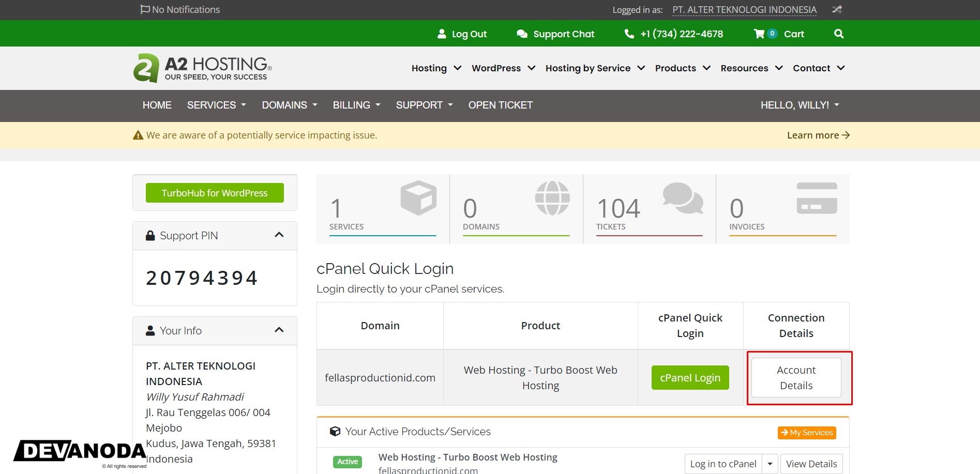Click the green cPanel Login button
Image resolution: width=980 pixels, height=474 pixels.
tap(690, 378)
